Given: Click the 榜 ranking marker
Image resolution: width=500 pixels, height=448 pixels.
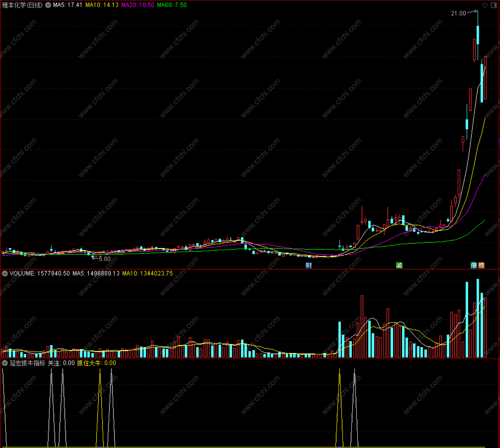Looking at the screenshot, I should [x=481, y=265].
